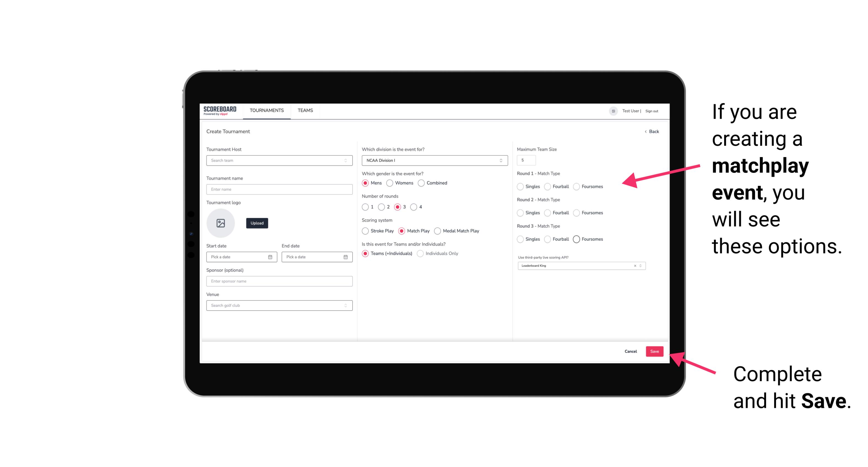868x467 pixels.
Task: Select the Womens gender radio button
Action: (x=390, y=183)
